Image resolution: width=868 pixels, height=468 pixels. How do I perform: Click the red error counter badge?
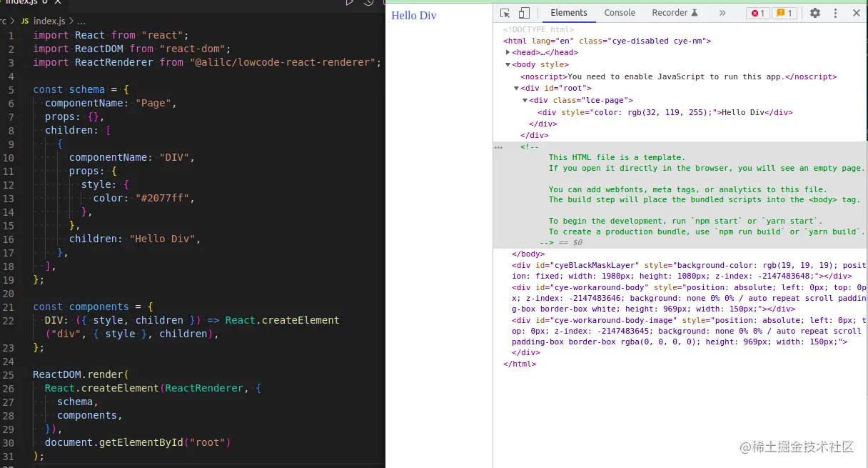[x=757, y=13]
